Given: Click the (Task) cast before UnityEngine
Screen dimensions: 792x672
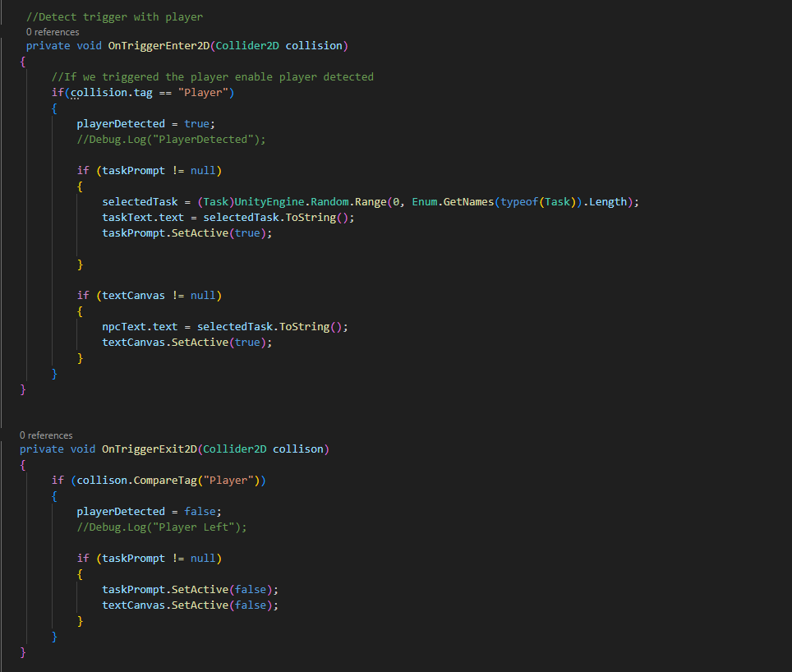Looking at the screenshot, I should (216, 201).
